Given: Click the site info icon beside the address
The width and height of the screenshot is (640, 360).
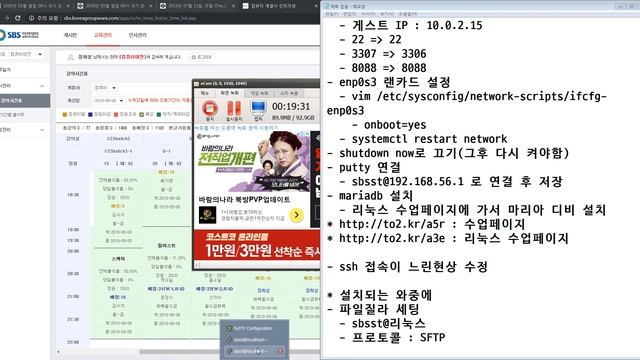Looking at the screenshot, I should click(31, 18).
